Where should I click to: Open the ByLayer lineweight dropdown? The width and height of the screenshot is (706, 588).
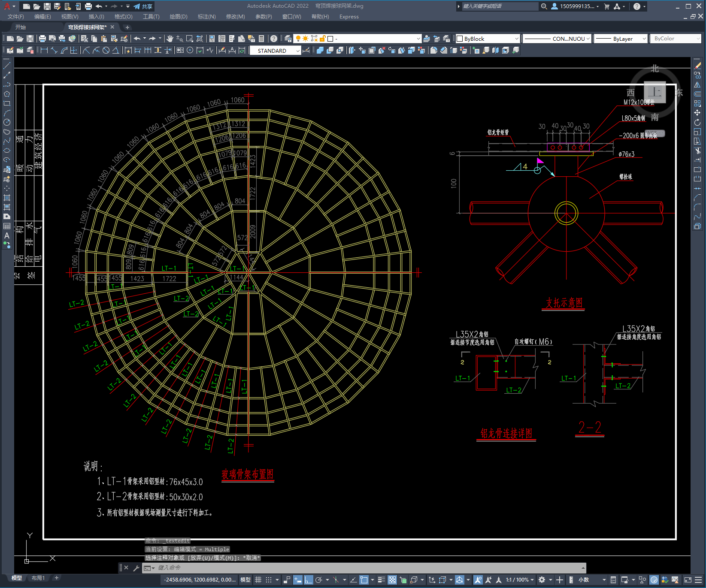(x=644, y=39)
